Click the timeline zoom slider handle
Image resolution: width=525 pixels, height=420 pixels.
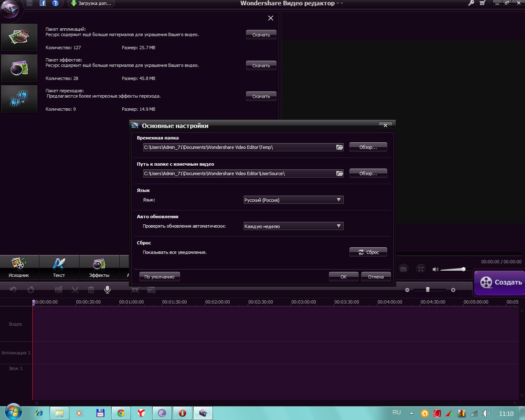click(428, 290)
